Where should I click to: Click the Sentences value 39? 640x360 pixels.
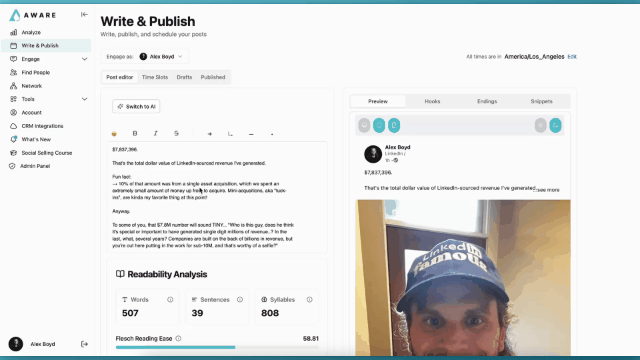coord(197,313)
